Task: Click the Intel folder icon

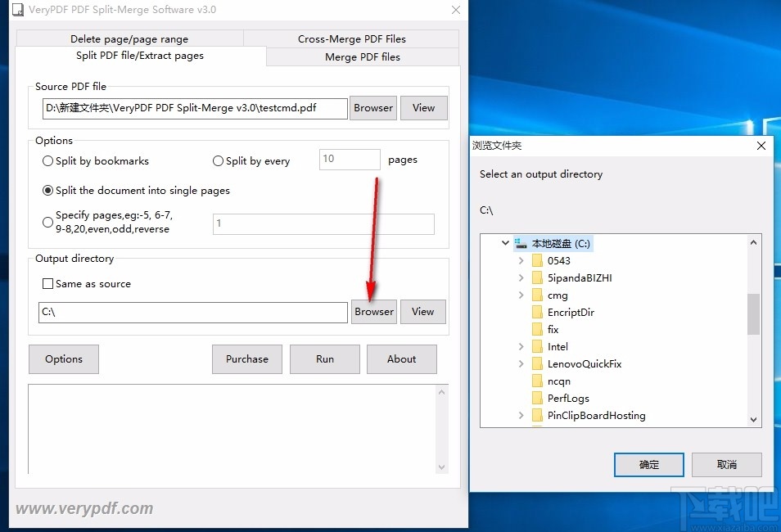Action: pos(538,346)
